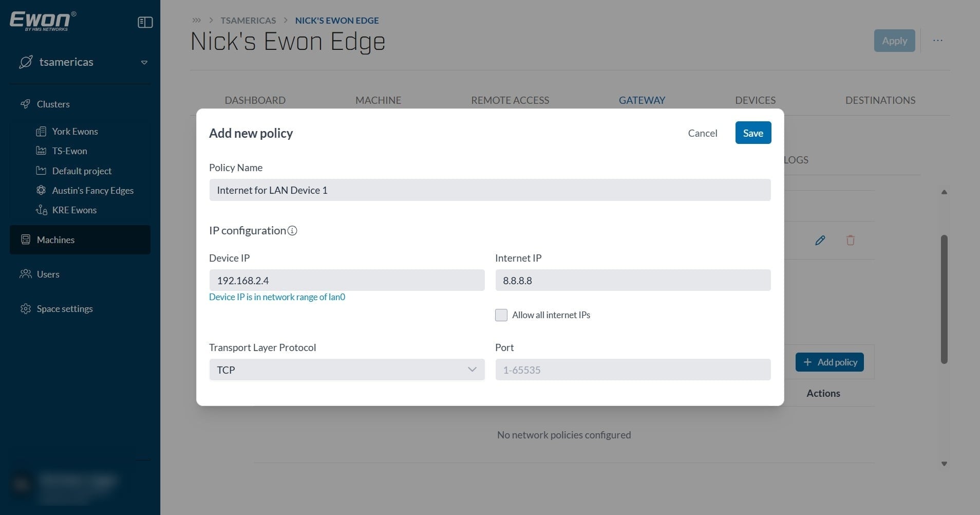Open Users in the sidebar
Screen dimensions: 980x515
pos(48,274)
